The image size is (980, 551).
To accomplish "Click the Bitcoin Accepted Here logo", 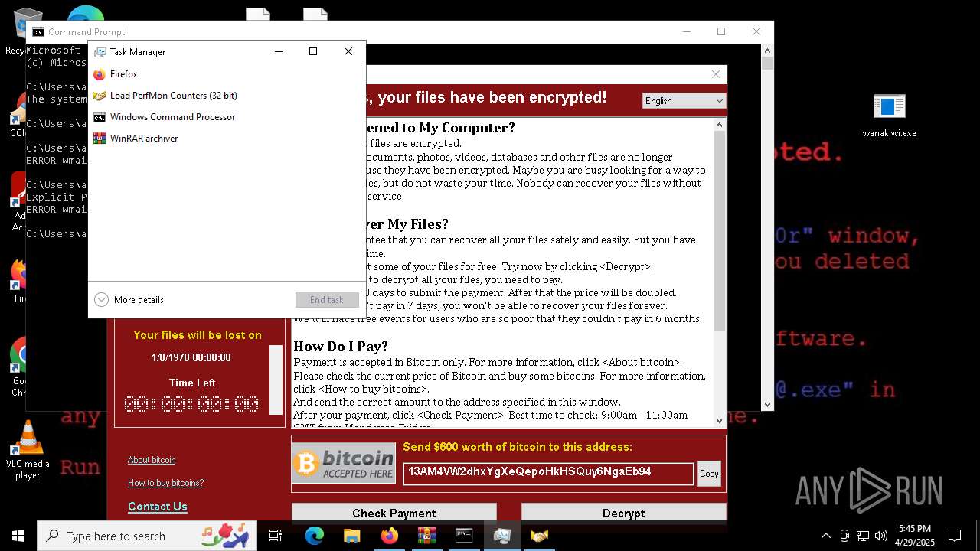I will pyautogui.click(x=344, y=465).
